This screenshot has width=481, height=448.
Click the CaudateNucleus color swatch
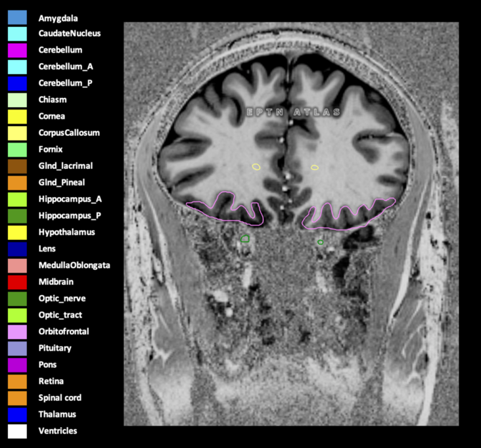coord(17,34)
